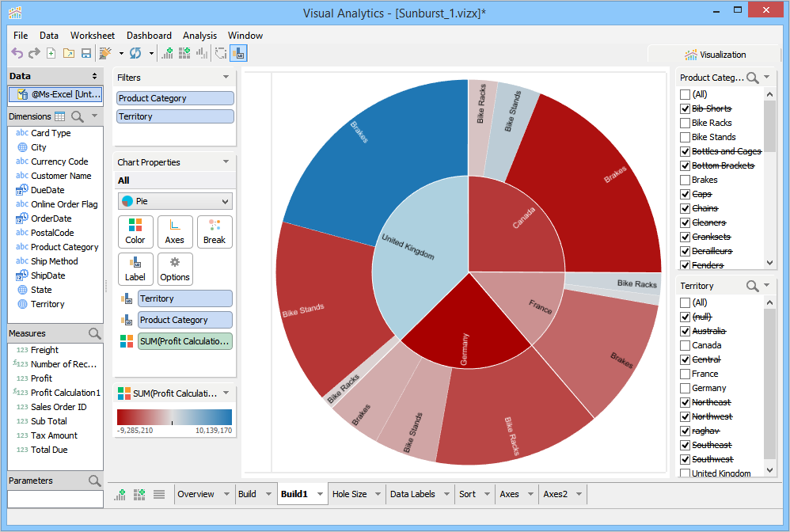
Task: Toggle the Germany territory checkbox
Action: point(685,388)
